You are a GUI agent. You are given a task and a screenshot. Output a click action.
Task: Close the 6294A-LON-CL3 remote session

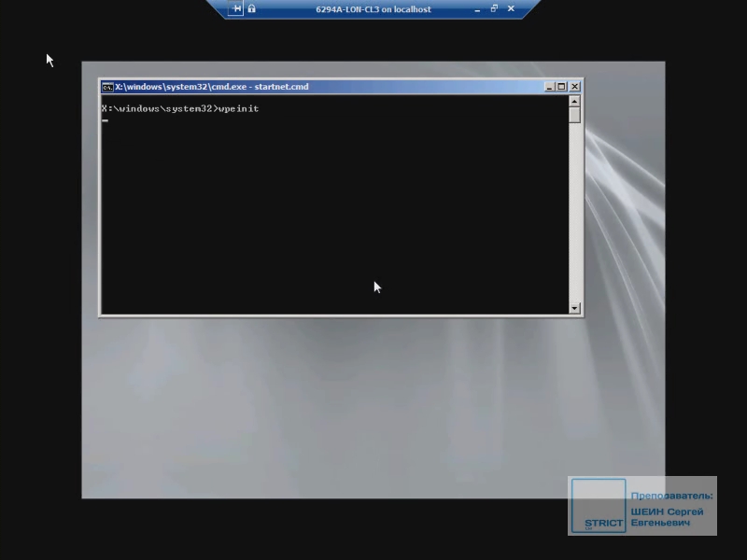tap(511, 9)
